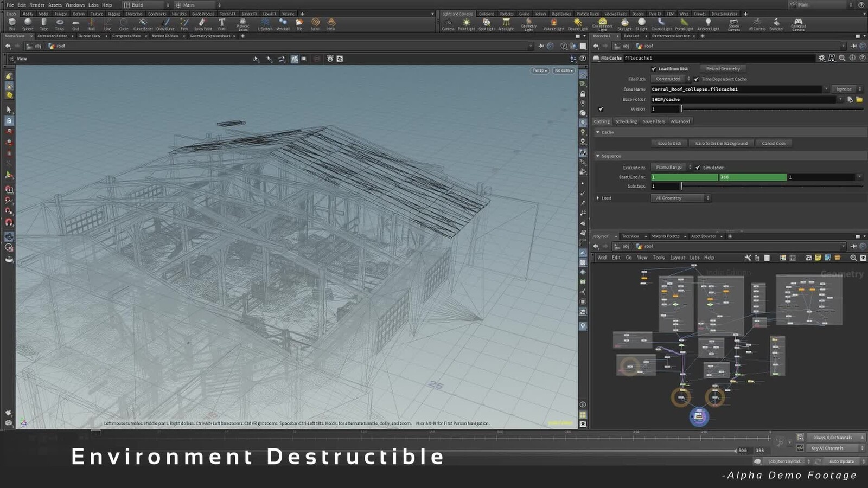
Task: Open the Render menu
Action: point(37,5)
